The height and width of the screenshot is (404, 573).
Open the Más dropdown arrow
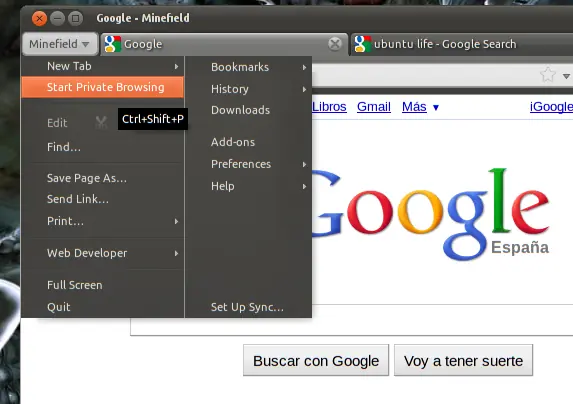pos(436,108)
